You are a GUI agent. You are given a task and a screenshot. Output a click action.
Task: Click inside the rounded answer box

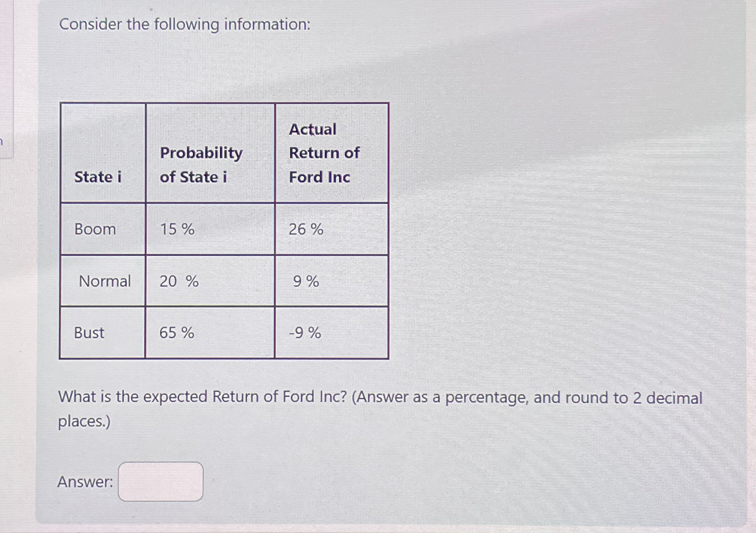[x=161, y=483]
